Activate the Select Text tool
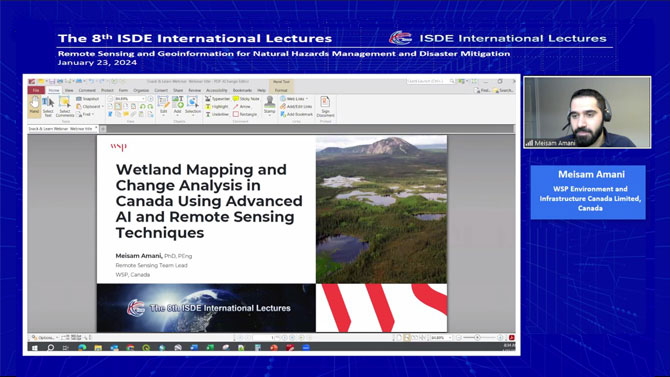670x377 pixels. click(48, 106)
